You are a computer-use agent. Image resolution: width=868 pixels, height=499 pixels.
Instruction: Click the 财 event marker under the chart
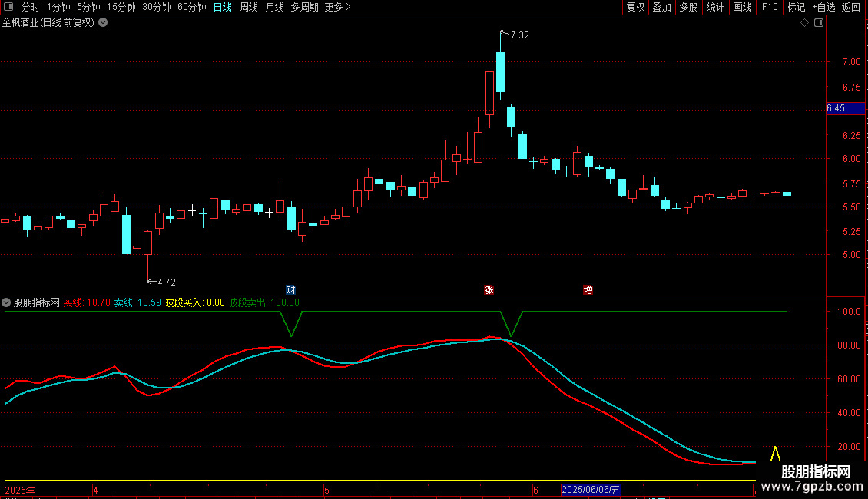point(290,290)
